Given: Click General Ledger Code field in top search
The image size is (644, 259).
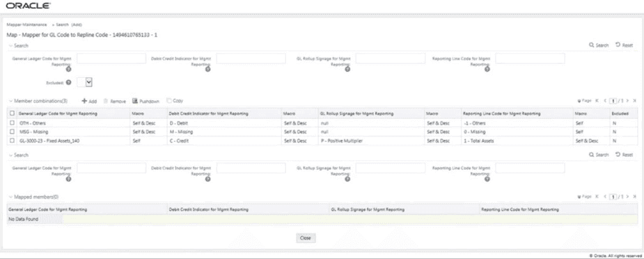Looking at the screenshot, I should [111, 58].
